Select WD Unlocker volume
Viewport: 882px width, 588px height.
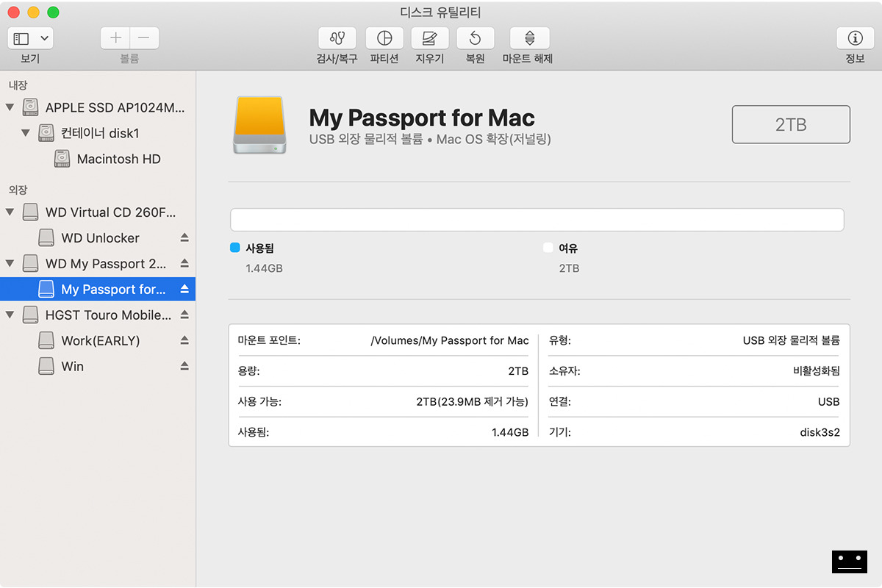98,238
